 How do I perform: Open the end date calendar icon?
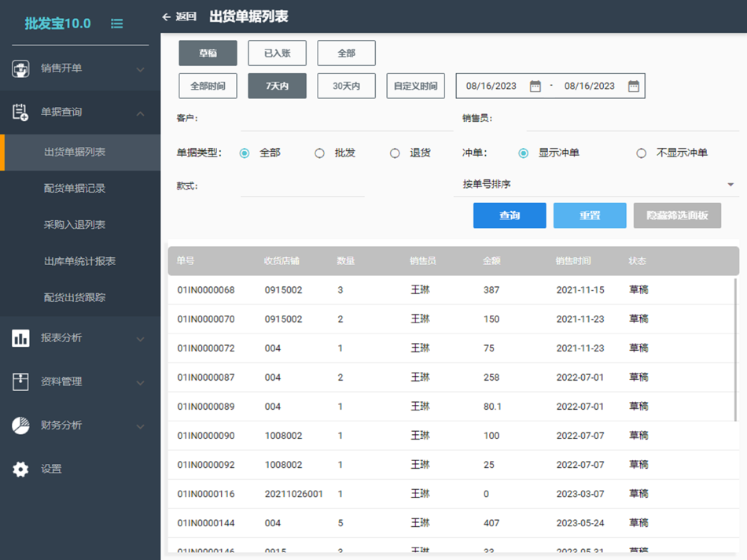pyautogui.click(x=634, y=87)
